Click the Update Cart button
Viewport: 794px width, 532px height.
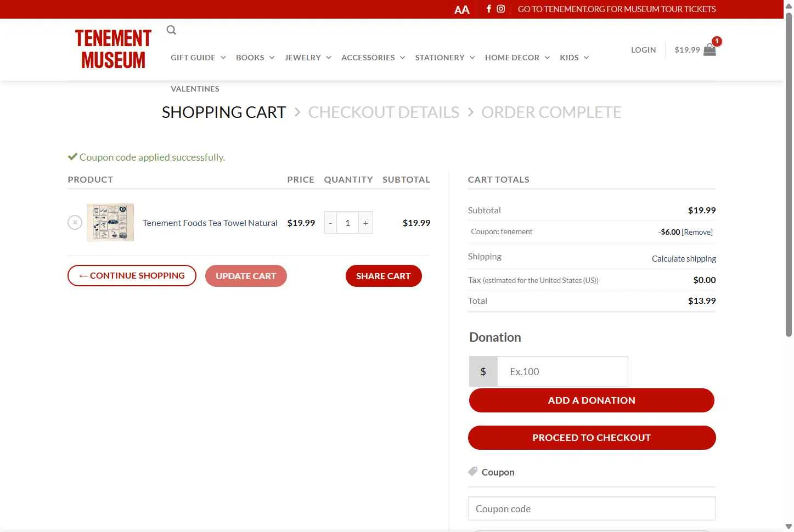246,276
